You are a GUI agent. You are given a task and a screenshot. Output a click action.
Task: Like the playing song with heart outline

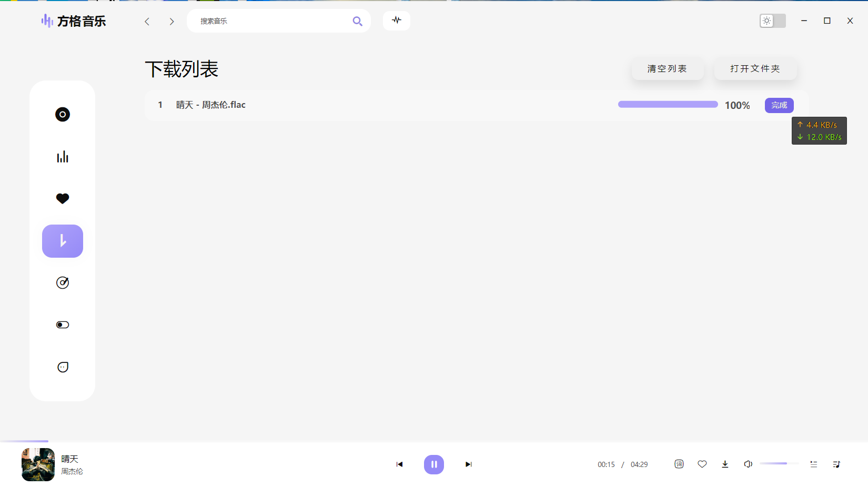coord(702,464)
